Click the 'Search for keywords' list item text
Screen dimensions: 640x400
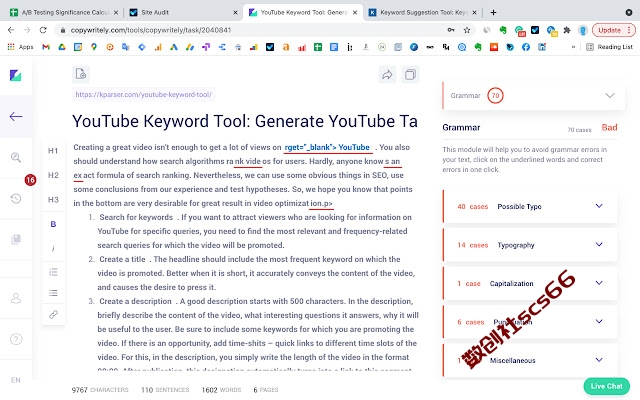pos(136,218)
